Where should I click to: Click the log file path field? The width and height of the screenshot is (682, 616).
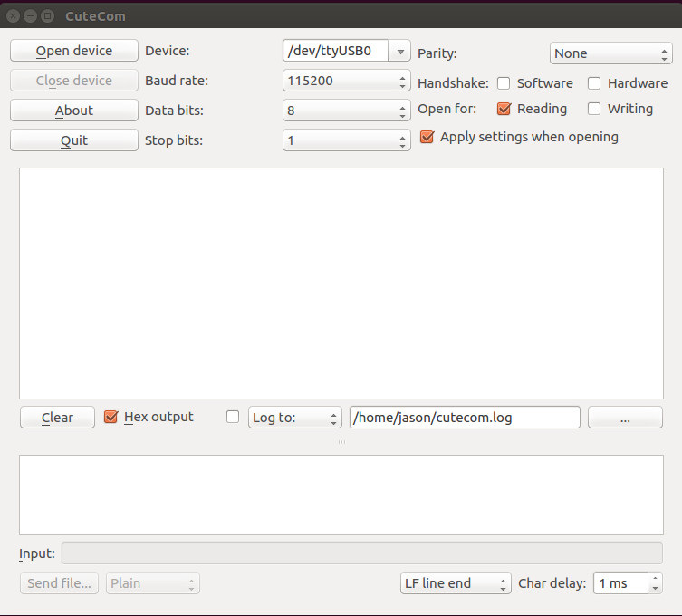(465, 418)
